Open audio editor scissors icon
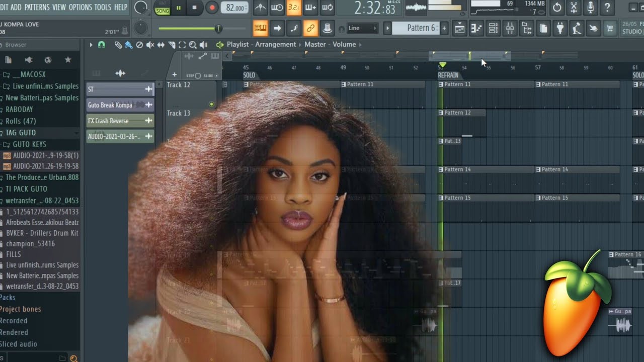Image resolution: width=644 pixels, height=362 pixels. [574, 8]
